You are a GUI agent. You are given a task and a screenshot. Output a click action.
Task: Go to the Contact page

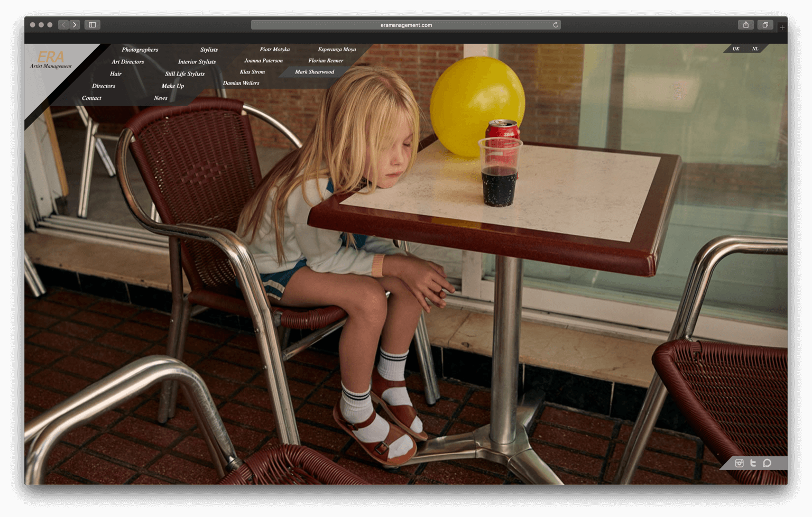coord(91,98)
